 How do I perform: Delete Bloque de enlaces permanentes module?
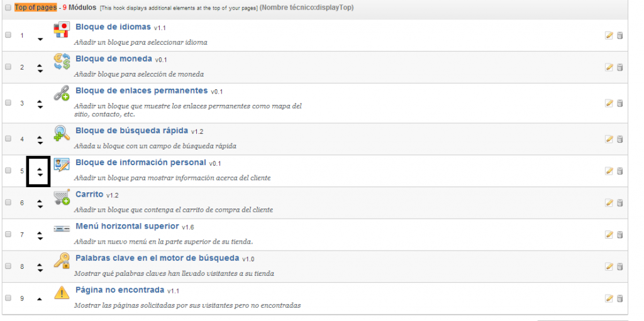[619, 103]
